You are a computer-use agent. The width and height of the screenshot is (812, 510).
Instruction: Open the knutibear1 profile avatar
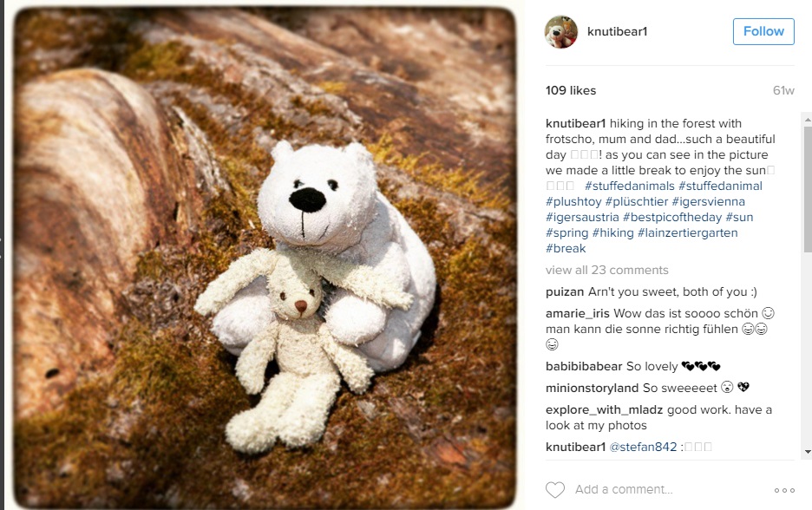[x=560, y=31]
